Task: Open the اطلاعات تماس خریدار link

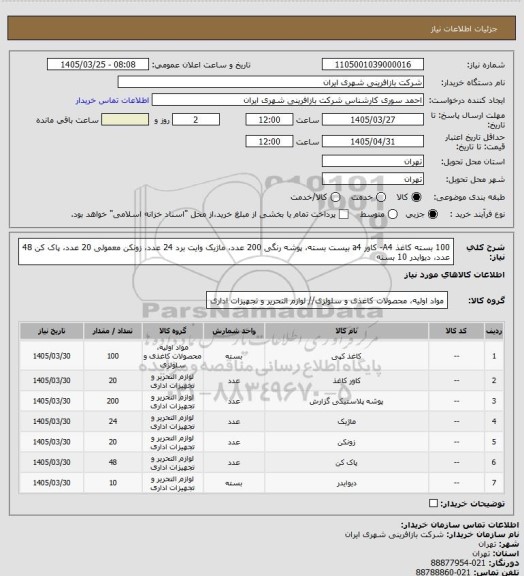Action: 112,100
